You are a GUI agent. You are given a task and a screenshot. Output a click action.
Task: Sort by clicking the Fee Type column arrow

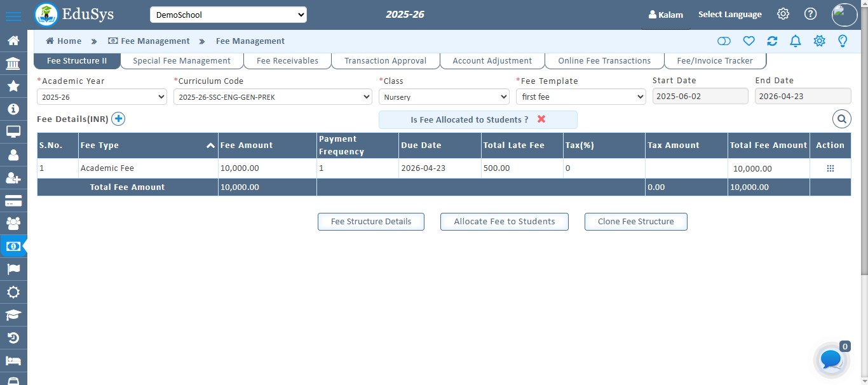(x=210, y=145)
